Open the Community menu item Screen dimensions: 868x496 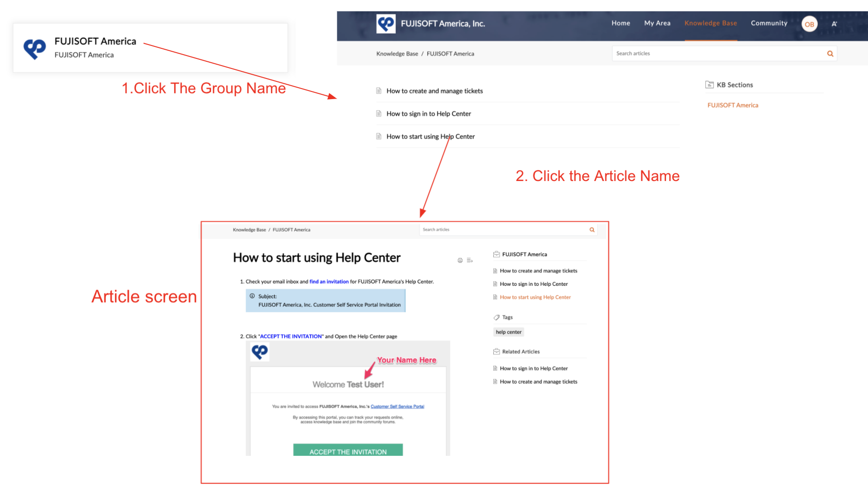(769, 23)
